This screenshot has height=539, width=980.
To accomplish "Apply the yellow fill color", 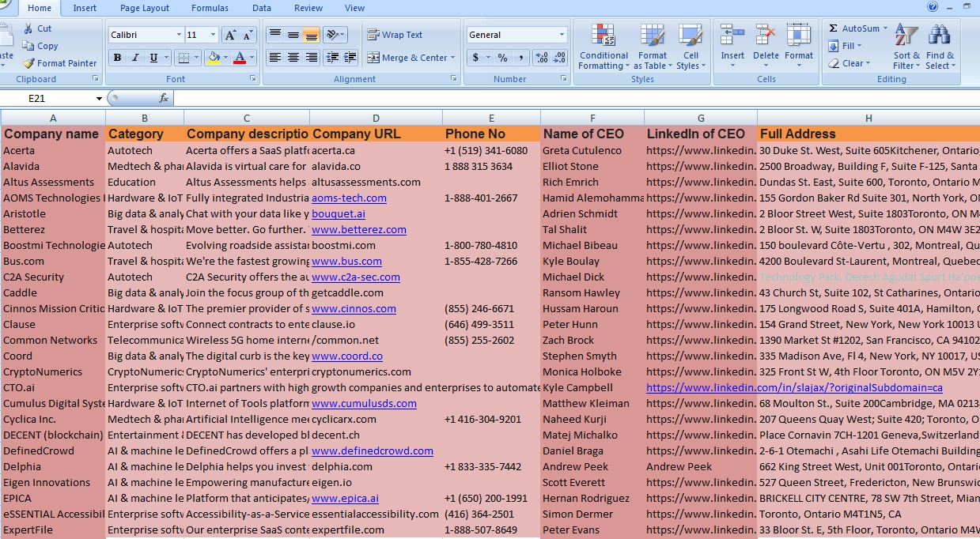I will click(213, 58).
